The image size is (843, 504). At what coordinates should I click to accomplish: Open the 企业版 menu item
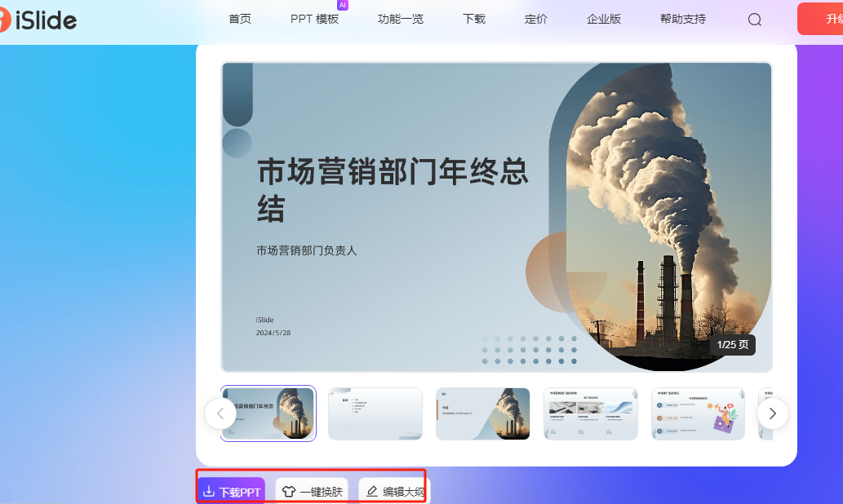pyautogui.click(x=603, y=19)
